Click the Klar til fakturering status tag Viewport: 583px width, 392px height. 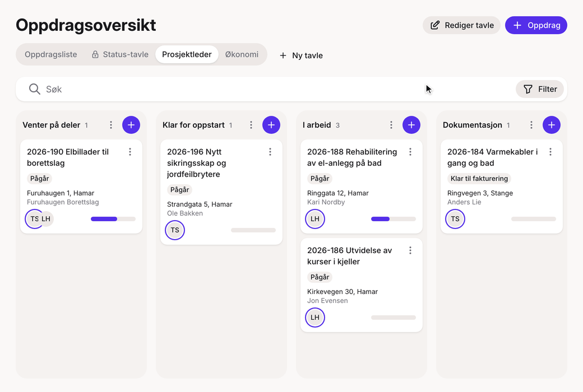tap(479, 178)
